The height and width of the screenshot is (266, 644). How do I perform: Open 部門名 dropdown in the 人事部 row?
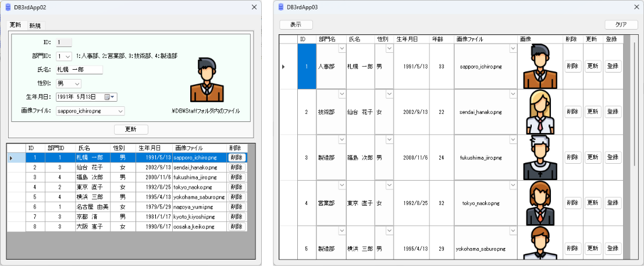click(341, 49)
